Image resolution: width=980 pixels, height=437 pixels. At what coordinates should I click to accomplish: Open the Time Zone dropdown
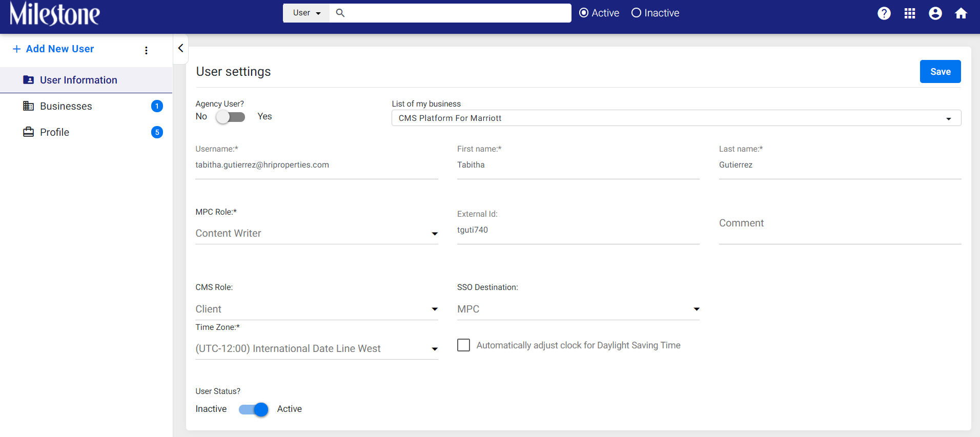pyautogui.click(x=317, y=349)
